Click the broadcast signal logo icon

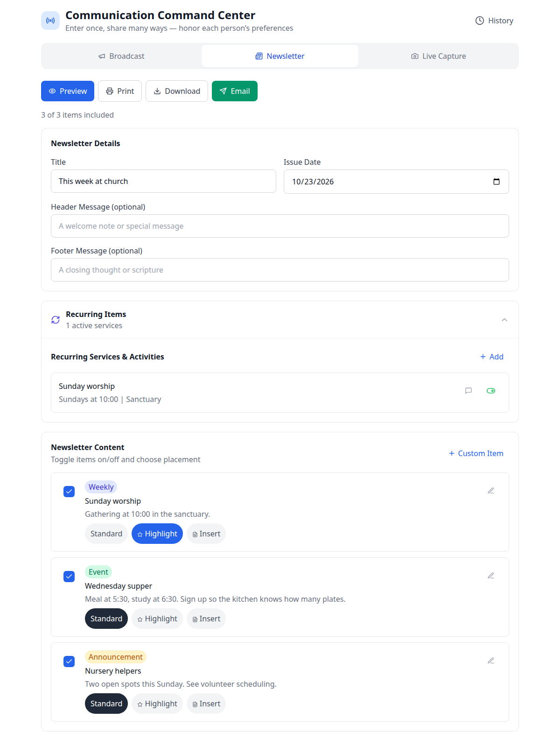[x=50, y=21]
